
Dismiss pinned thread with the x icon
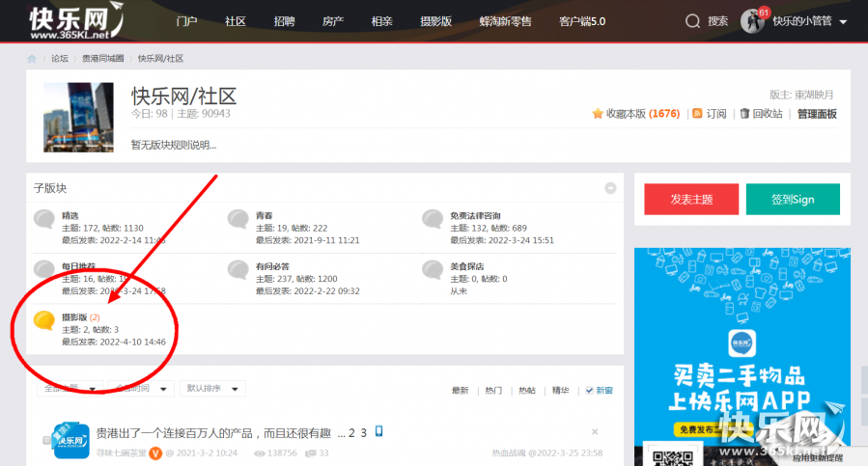pyautogui.click(x=595, y=431)
